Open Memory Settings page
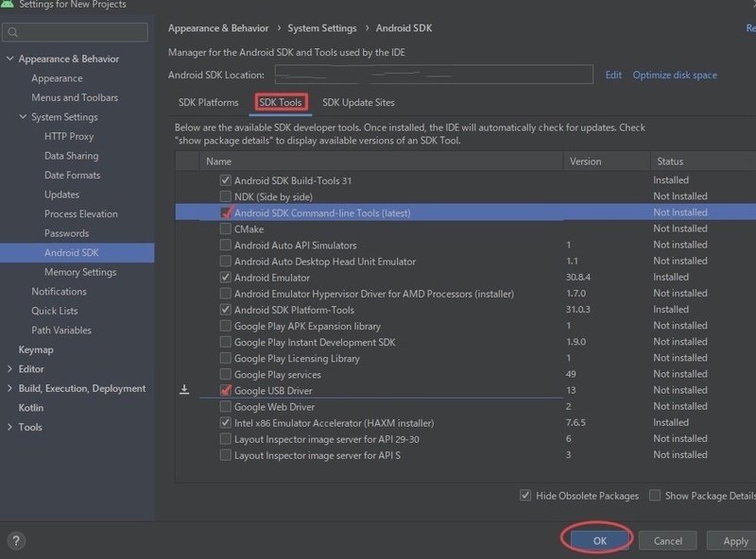 point(80,272)
